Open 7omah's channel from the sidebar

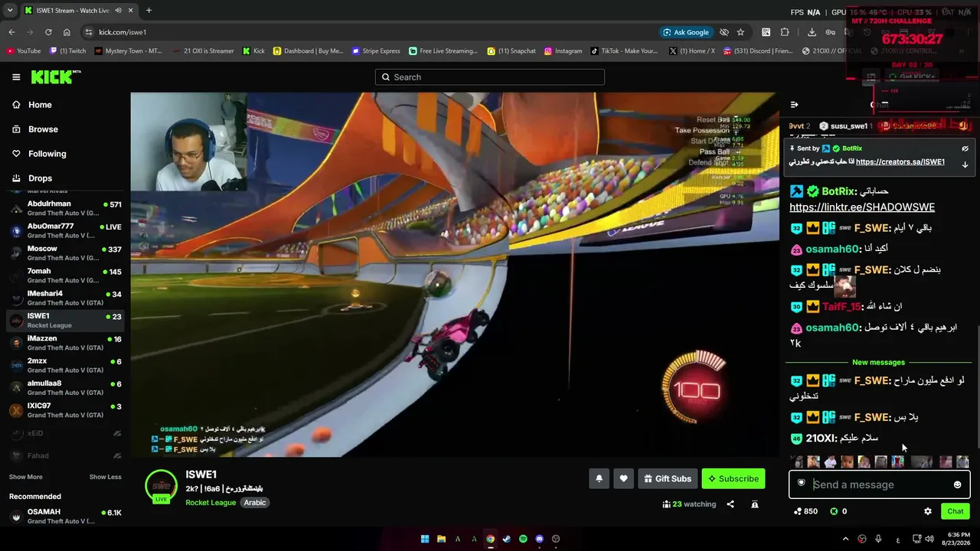pos(65,275)
